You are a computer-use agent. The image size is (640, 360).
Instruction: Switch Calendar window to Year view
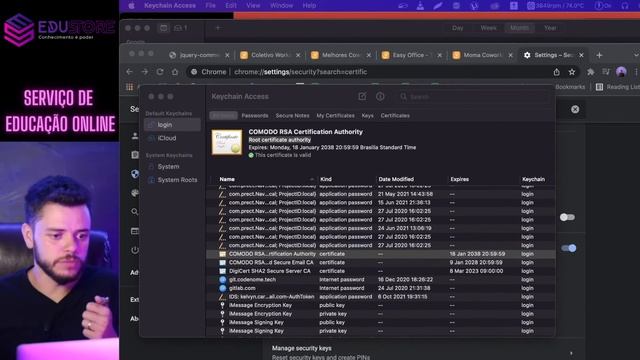[x=550, y=28]
